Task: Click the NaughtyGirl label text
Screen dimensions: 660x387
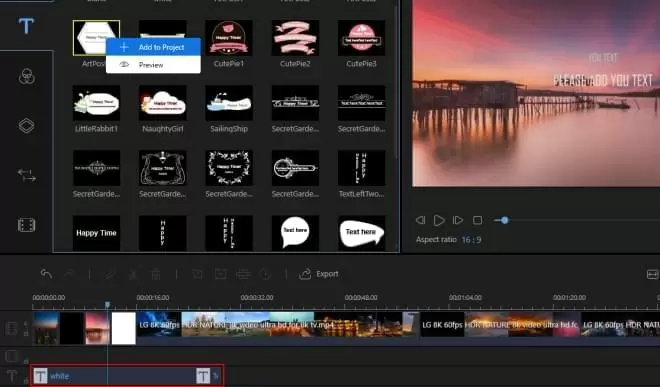Action: [162, 129]
